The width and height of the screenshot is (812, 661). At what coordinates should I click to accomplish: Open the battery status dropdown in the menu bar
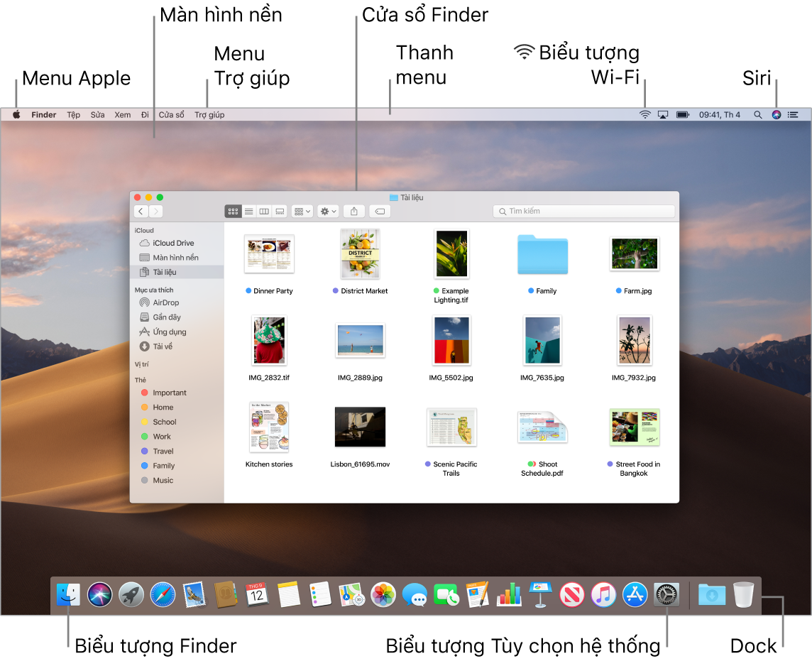[x=683, y=114]
